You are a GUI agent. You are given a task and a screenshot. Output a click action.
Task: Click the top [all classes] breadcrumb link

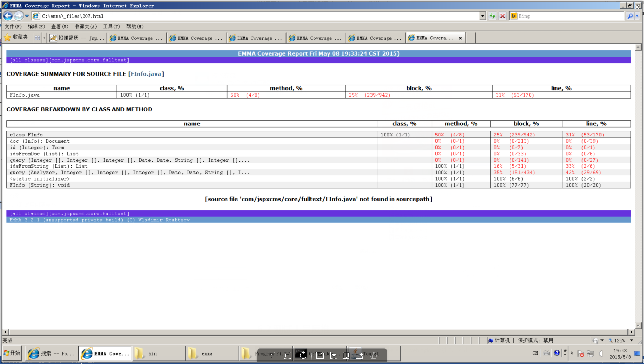(29, 60)
